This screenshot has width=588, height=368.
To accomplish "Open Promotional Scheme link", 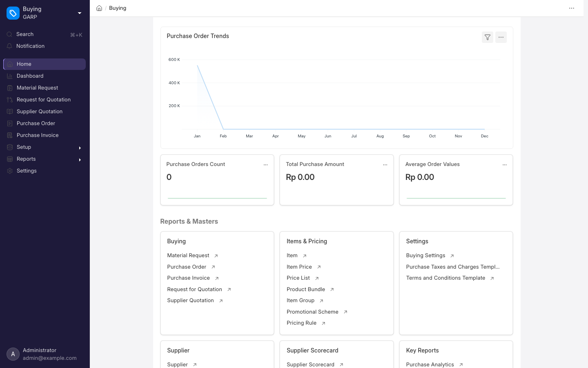I will click(313, 312).
